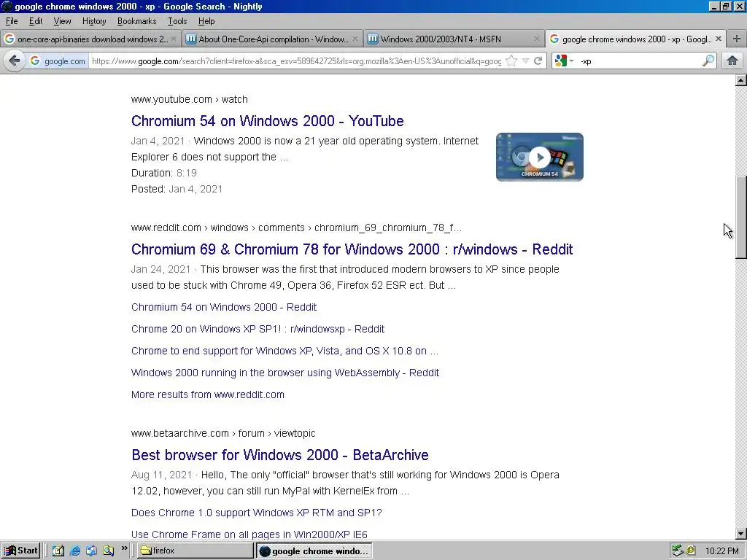Click the 10:22 PM clock
The width and height of the screenshot is (747, 560).
pyautogui.click(x=722, y=551)
